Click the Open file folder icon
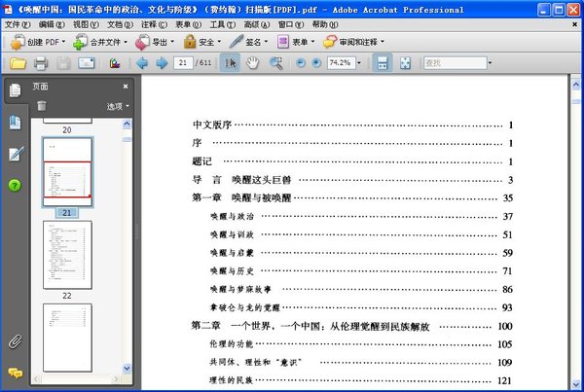This screenshot has height=392, width=584. 17,63
